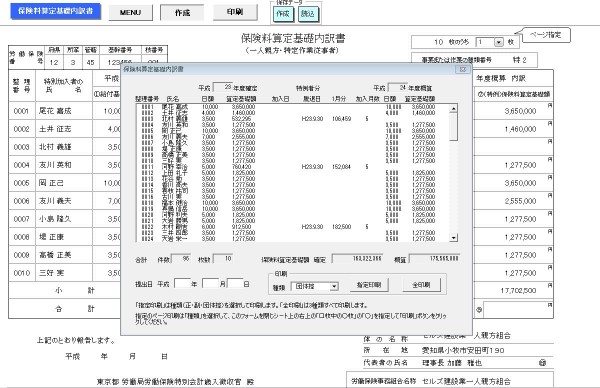
Task: Close the 保険料算定基礎内訳書 dialog
Action: pos(462,69)
